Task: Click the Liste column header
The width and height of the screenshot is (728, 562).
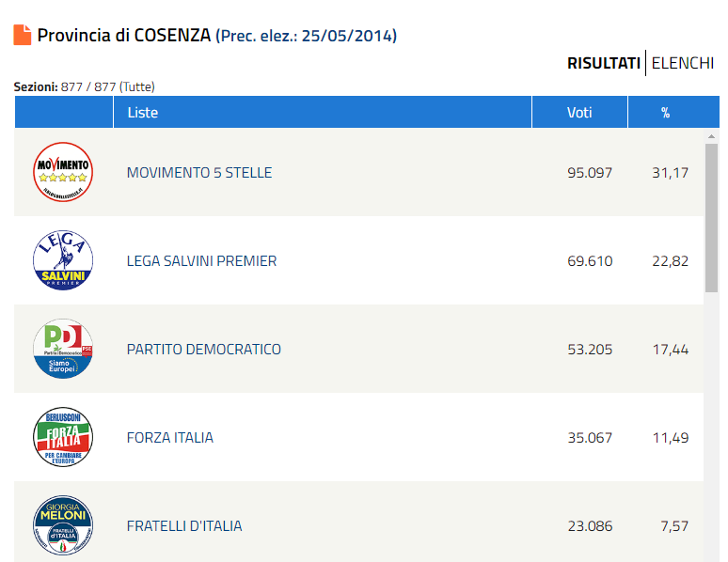Action: (323, 113)
